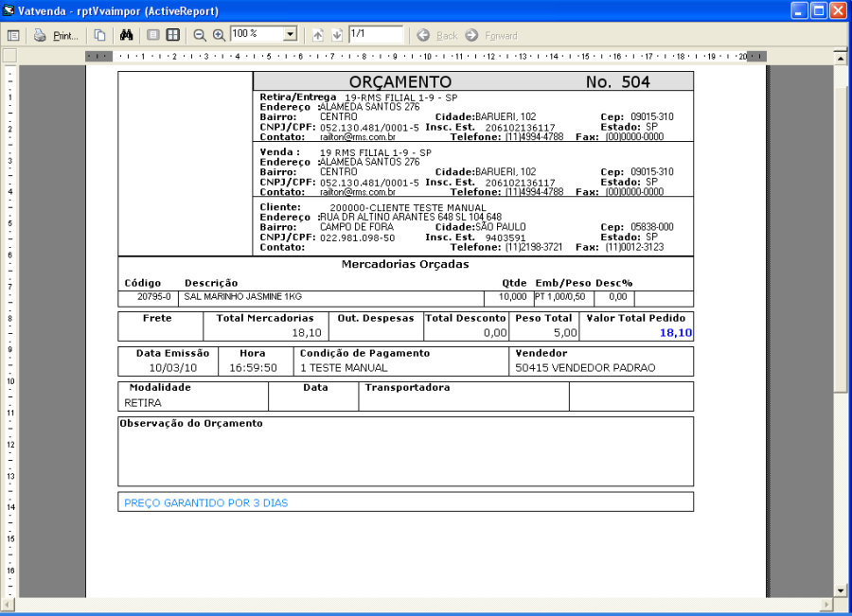
Task: Zoom out with the minus magnifier
Action: [200, 36]
